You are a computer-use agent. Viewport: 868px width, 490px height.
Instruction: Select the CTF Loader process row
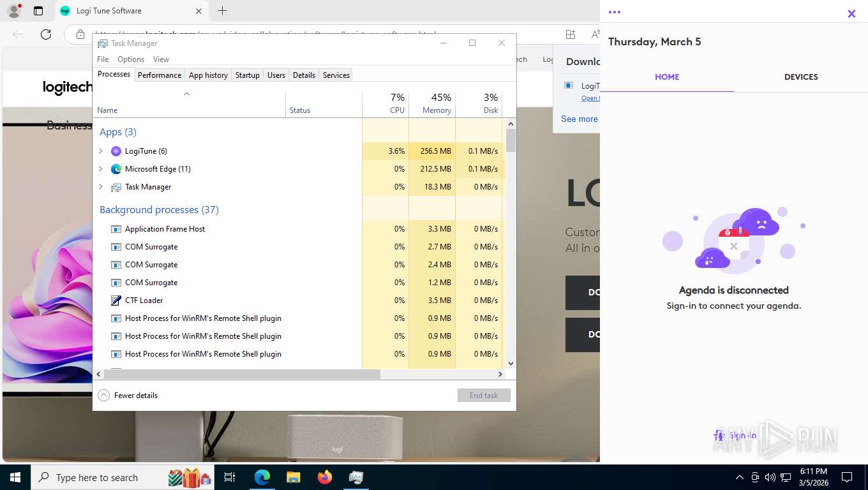click(299, 301)
